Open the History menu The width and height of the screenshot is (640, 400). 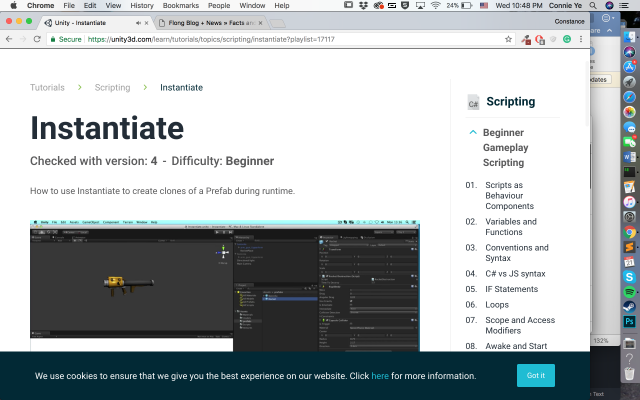click(142, 6)
